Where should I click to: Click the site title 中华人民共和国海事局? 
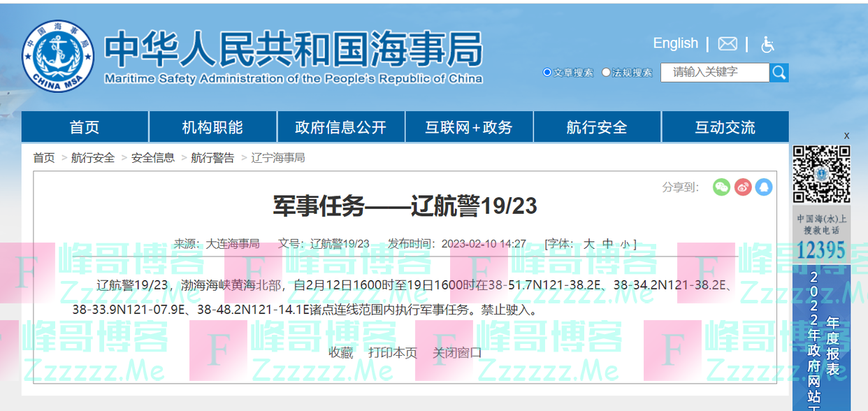(294, 49)
